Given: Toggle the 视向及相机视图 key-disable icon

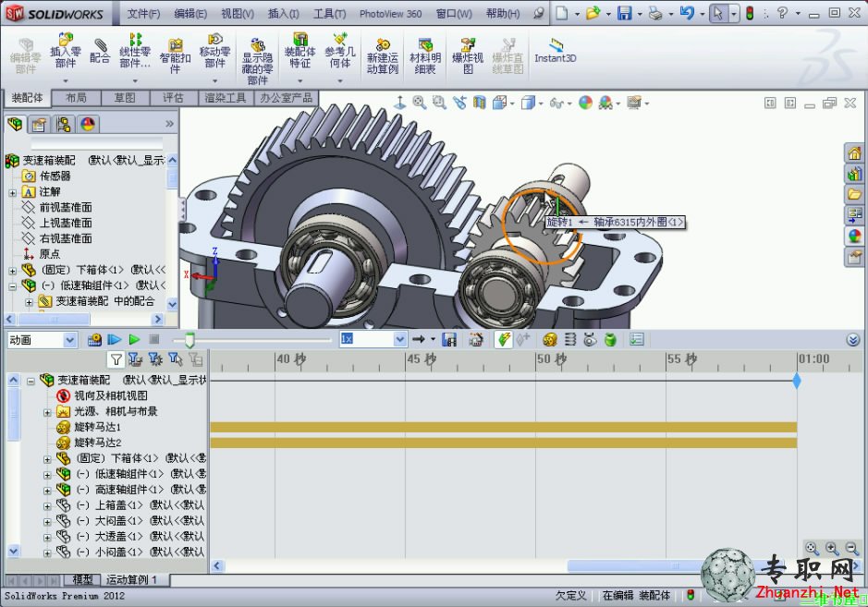Looking at the screenshot, I should click(x=63, y=395).
